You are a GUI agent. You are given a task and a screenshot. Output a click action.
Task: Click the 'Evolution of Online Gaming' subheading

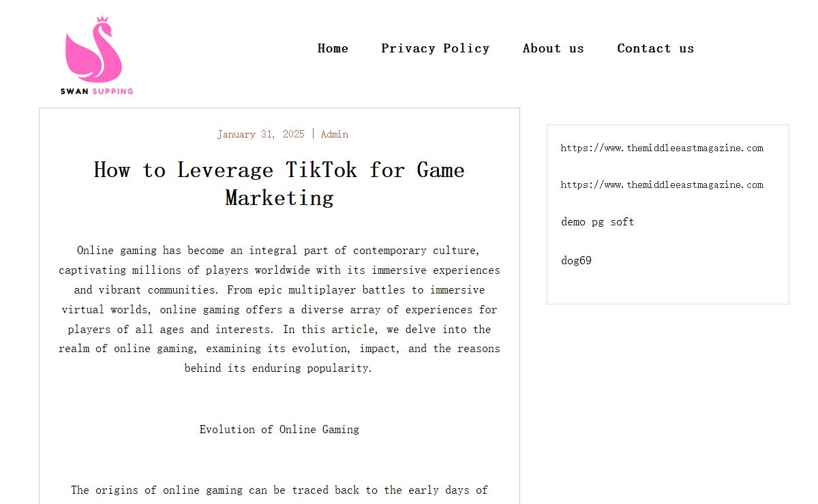(279, 430)
